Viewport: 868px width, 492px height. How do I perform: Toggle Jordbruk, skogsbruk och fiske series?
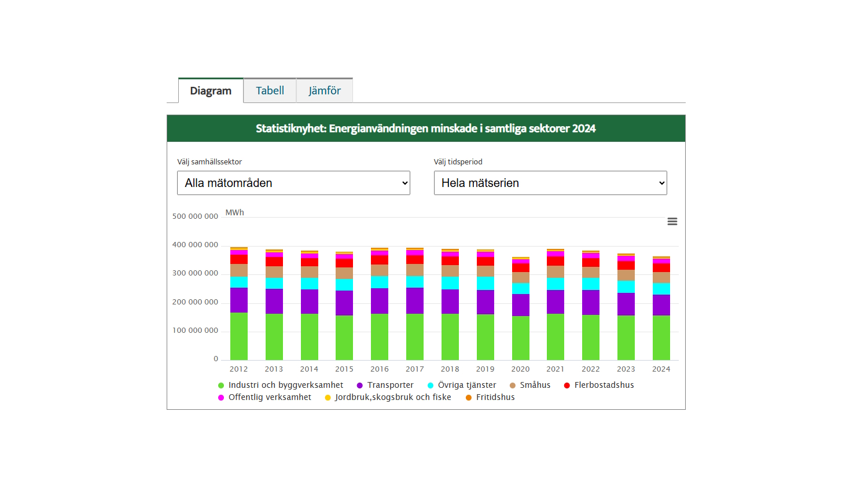(392, 397)
